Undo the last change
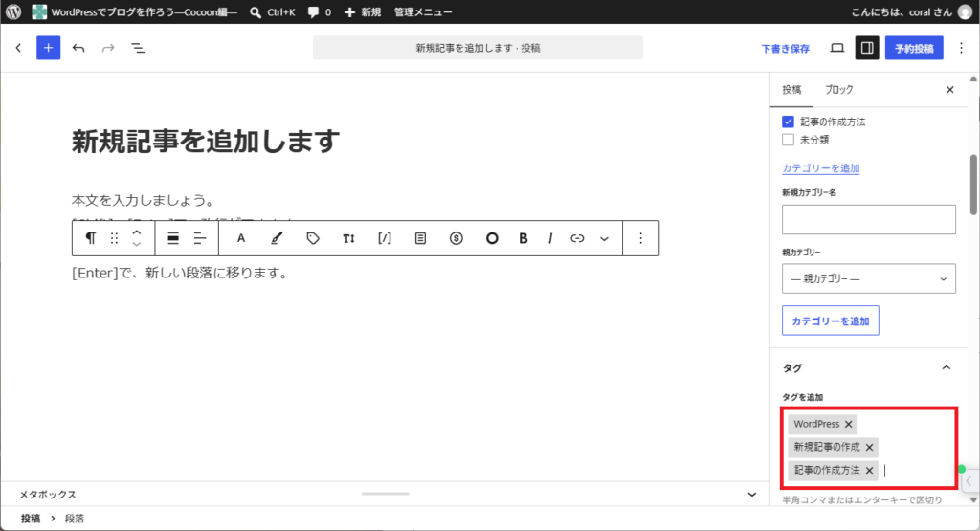980x531 pixels. click(x=78, y=48)
